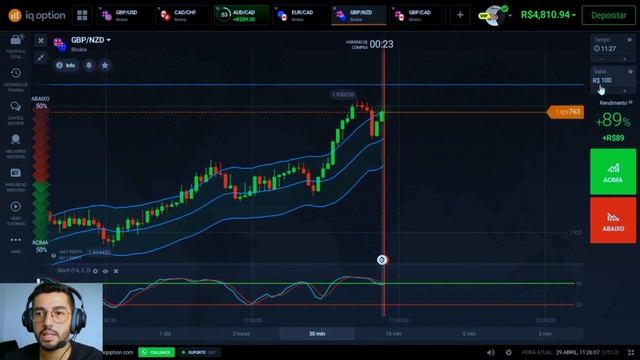The image size is (640, 360).
Task: Open Stochastic indicator settings gear
Action: [x=95, y=271]
